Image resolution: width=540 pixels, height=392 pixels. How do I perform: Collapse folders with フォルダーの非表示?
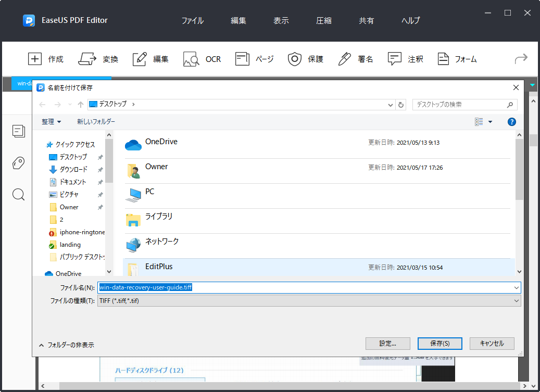click(67, 345)
